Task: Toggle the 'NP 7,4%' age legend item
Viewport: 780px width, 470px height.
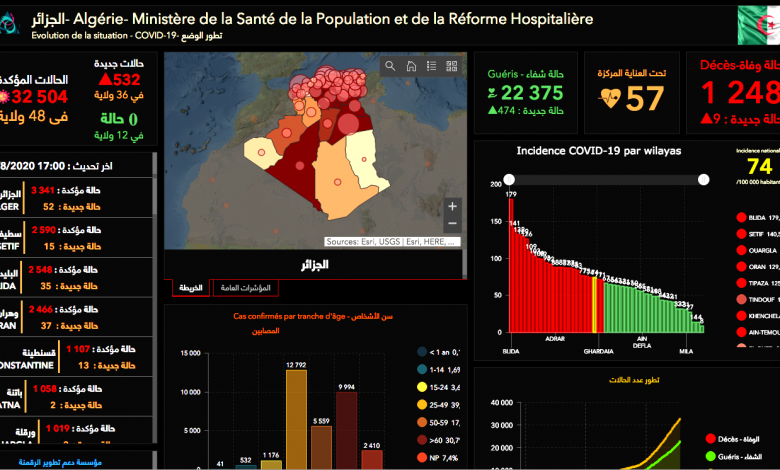Action: point(437,458)
